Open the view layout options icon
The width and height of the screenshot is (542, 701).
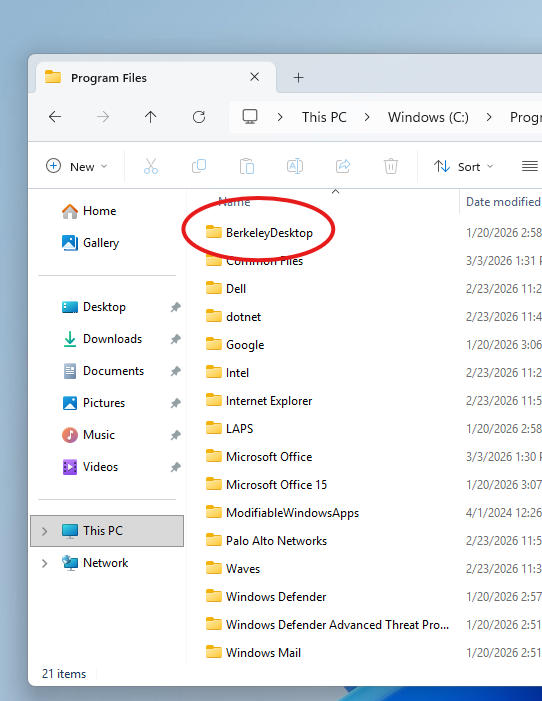pyautogui.click(x=530, y=166)
